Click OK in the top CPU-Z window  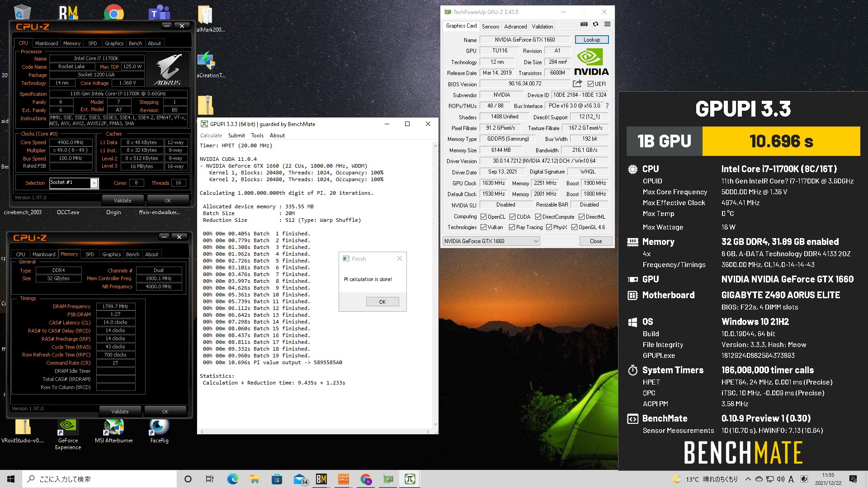click(168, 200)
